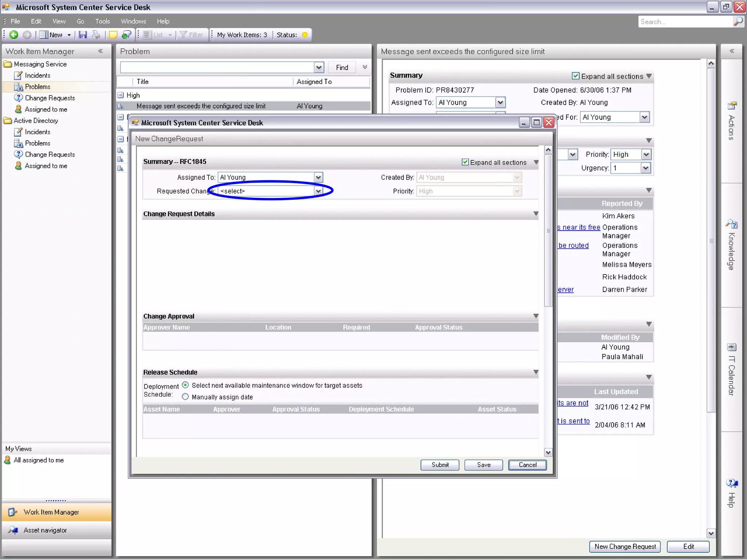
Task: Click the Submit button
Action: tap(440, 465)
